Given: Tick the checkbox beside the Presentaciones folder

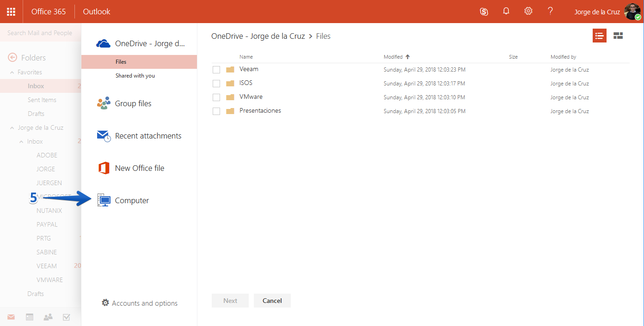Looking at the screenshot, I should 216,111.
